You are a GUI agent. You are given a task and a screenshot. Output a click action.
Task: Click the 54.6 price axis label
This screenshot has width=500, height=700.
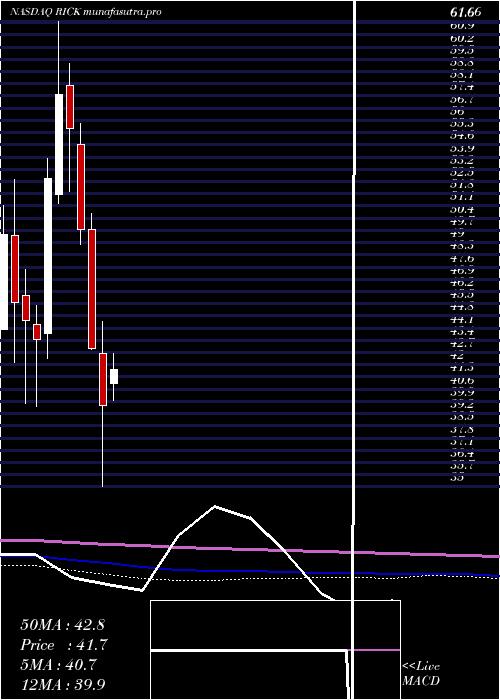click(x=462, y=136)
